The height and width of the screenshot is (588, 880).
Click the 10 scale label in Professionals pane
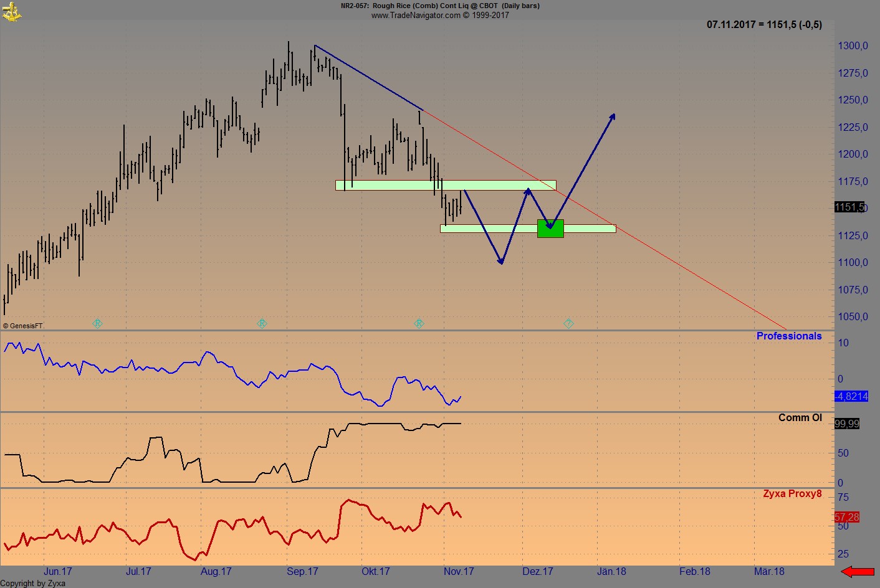[843, 343]
